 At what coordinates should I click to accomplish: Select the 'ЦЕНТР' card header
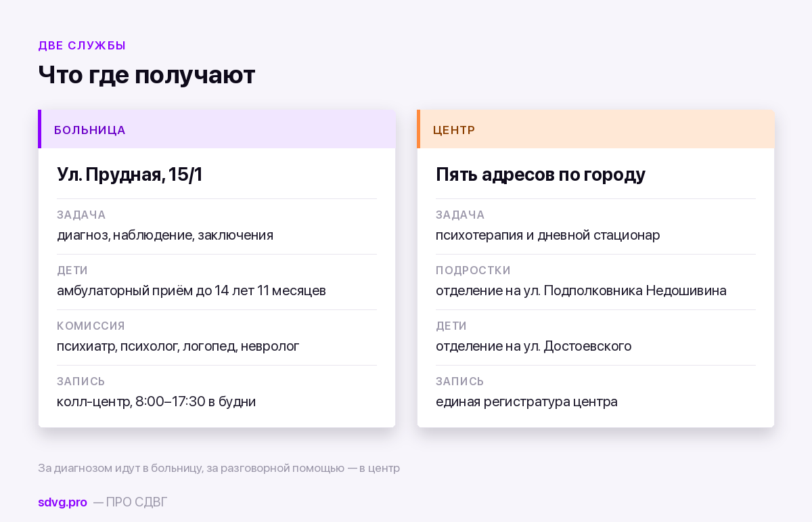[x=595, y=129]
